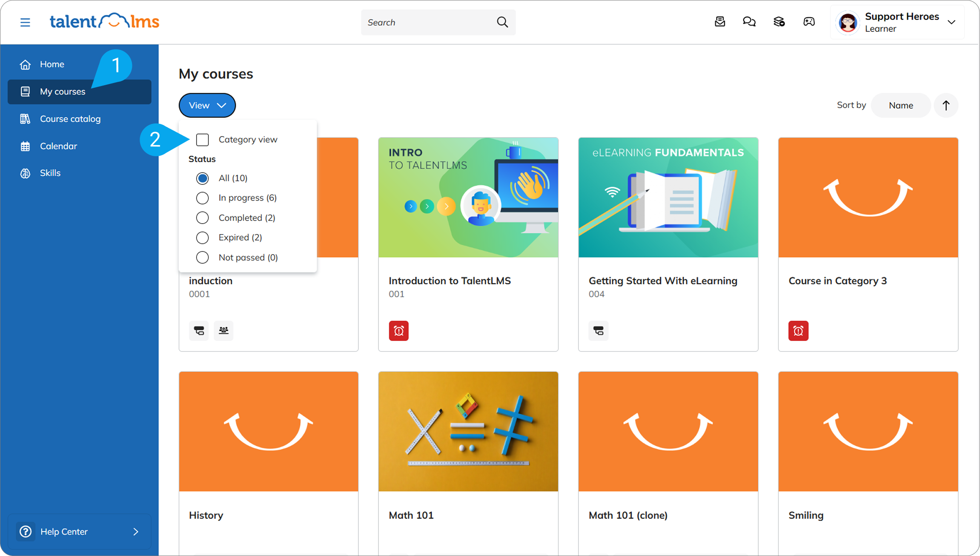
Task: Click the group icon on induction card
Action: pos(224,330)
